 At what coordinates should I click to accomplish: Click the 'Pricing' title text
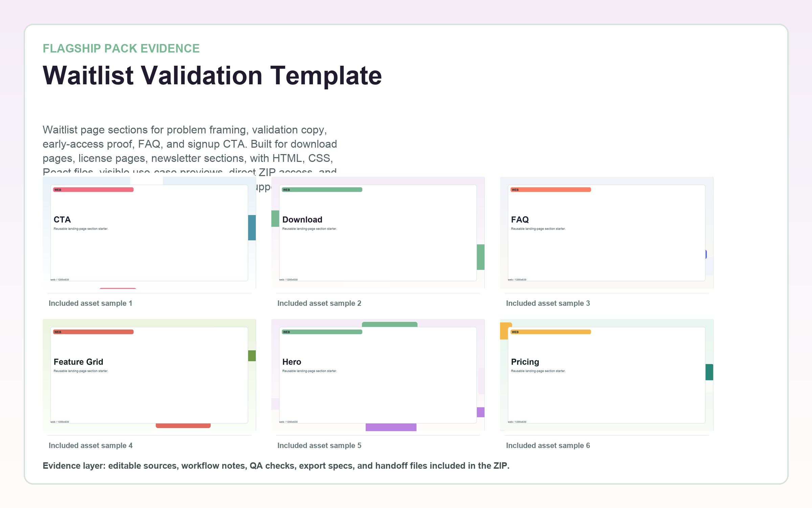point(525,362)
